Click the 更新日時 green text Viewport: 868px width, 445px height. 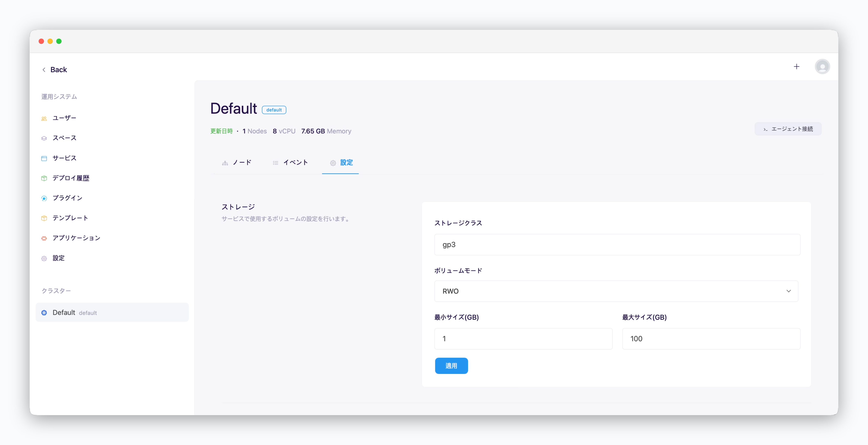(x=221, y=131)
